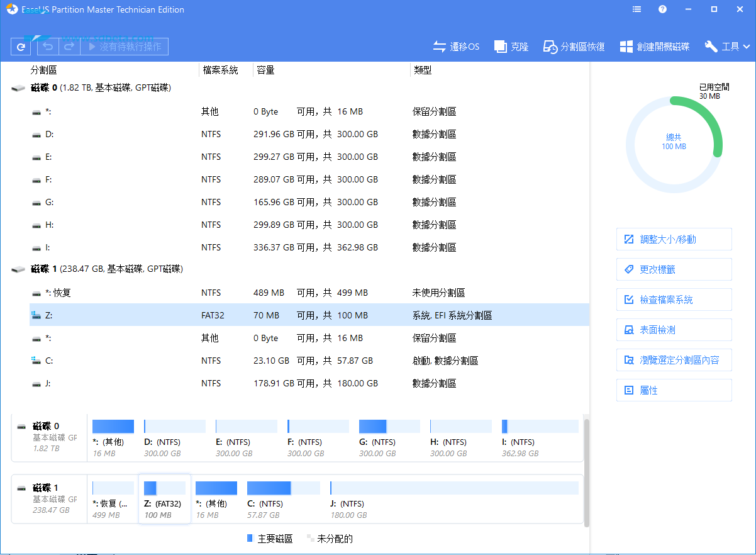Launch 分割區恢復 partition recovery

point(573,46)
